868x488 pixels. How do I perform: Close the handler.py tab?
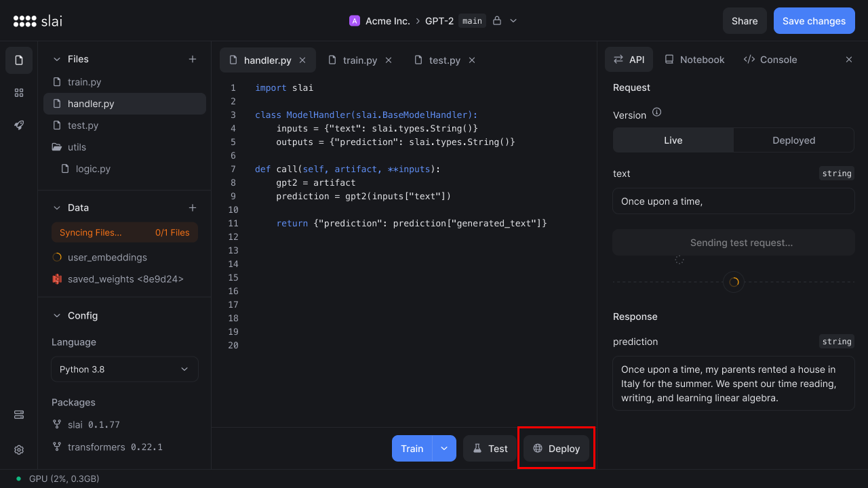point(302,60)
